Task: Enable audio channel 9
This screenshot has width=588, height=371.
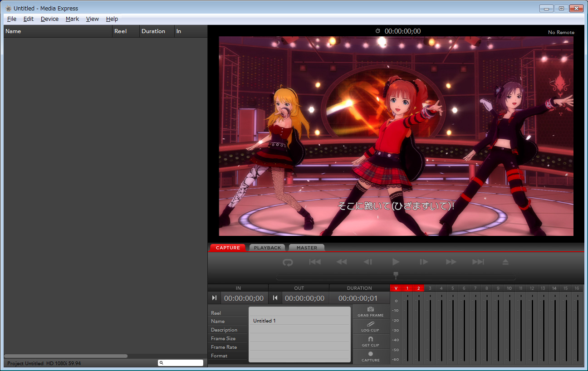Action: click(x=498, y=288)
